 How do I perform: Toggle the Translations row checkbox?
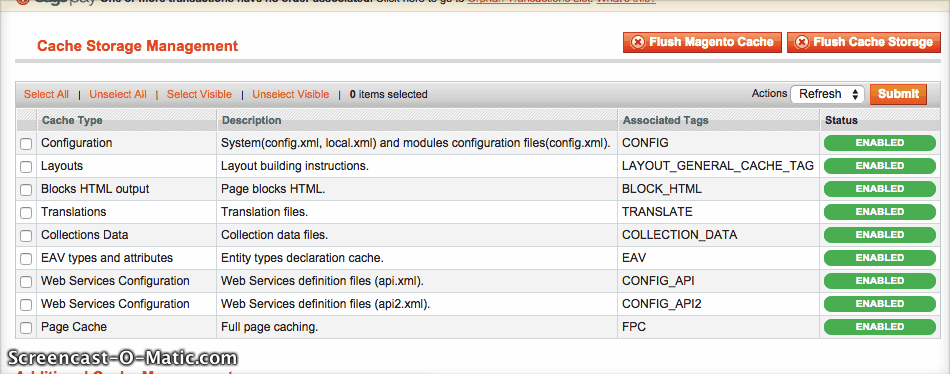point(26,213)
